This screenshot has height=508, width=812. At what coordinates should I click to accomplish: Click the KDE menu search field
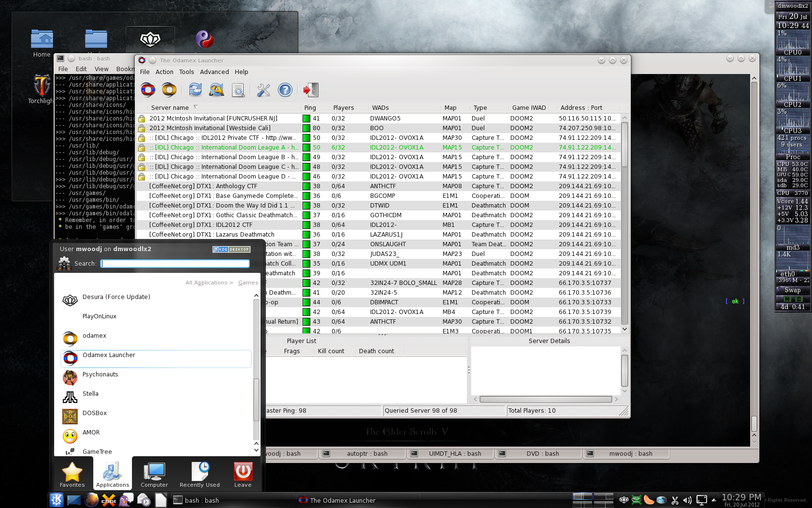(x=175, y=264)
